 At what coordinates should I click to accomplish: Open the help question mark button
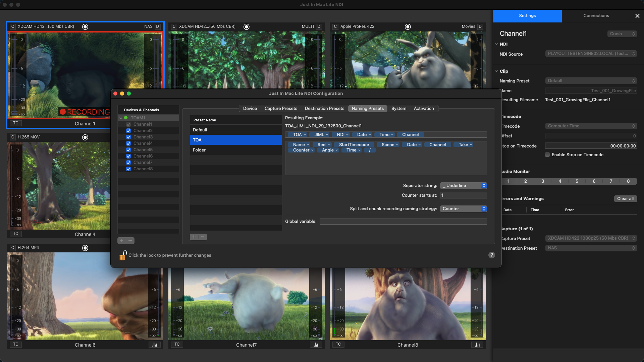coord(491,255)
